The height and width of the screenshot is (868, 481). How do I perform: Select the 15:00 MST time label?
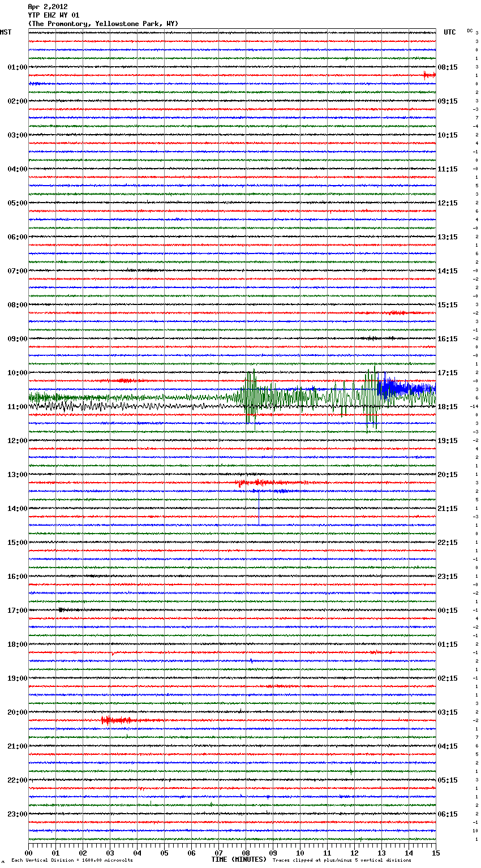18,543
